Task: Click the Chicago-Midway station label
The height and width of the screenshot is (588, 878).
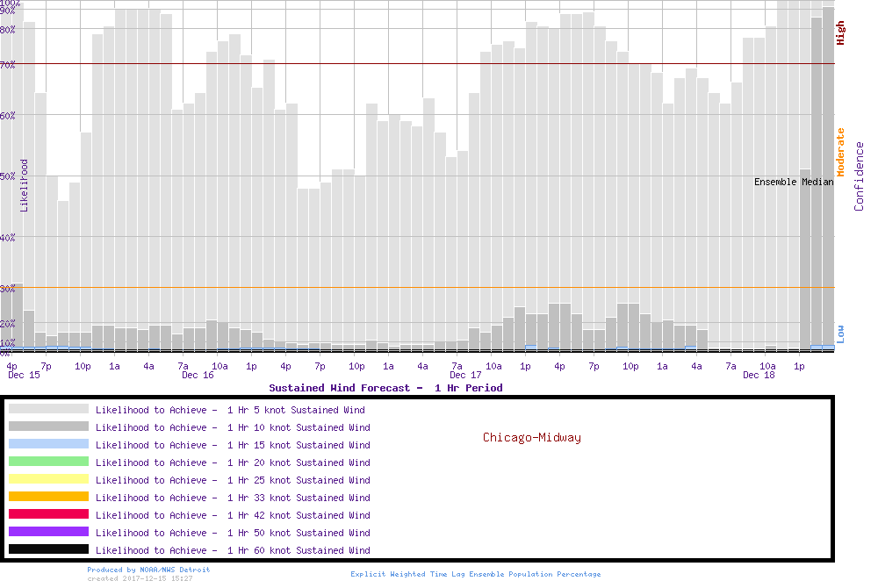Action: pos(531,437)
